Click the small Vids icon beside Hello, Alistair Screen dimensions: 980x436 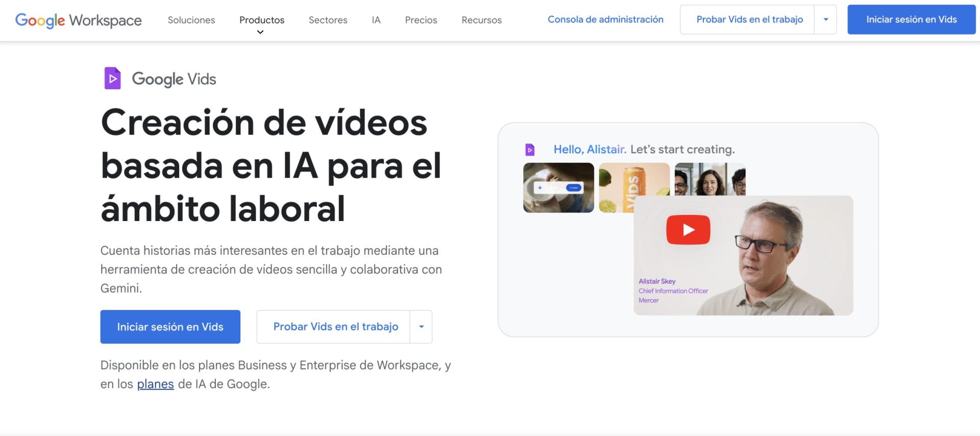pyautogui.click(x=530, y=150)
